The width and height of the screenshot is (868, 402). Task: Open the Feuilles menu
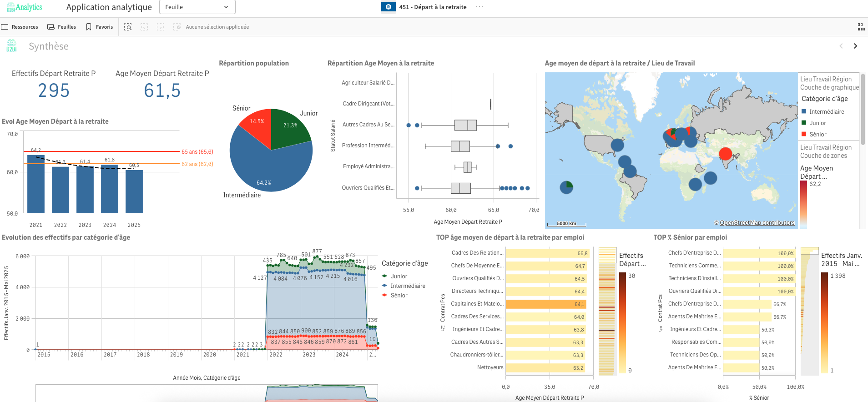click(x=62, y=27)
